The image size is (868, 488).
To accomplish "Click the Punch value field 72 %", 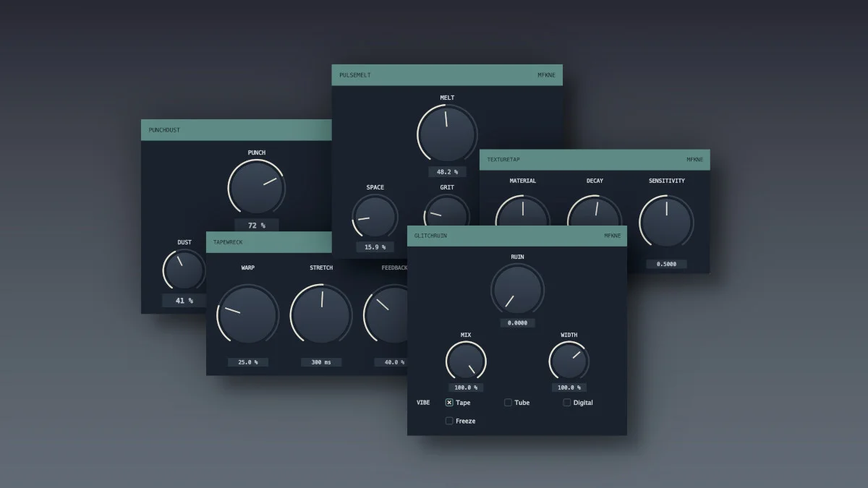I will pos(256,226).
